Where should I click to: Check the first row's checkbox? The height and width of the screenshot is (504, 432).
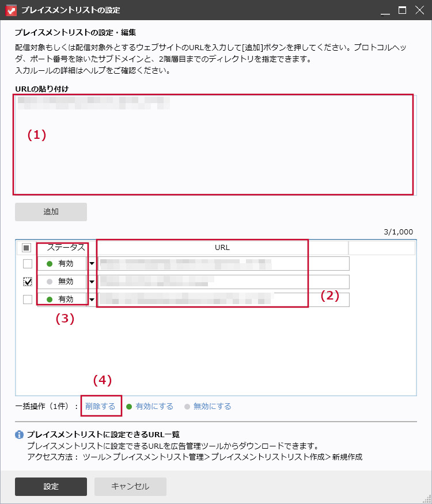point(28,264)
